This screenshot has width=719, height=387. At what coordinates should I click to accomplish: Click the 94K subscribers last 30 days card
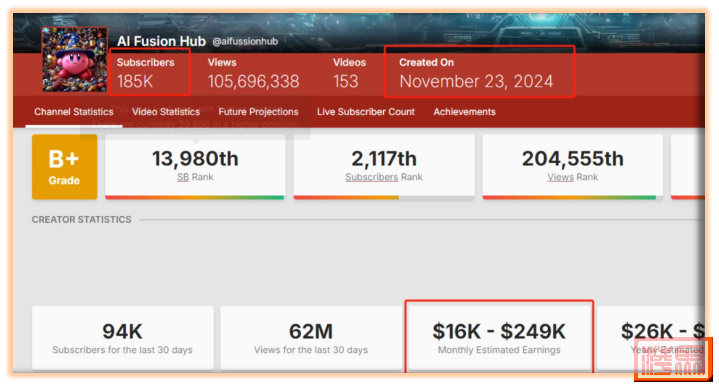pos(123,337)
